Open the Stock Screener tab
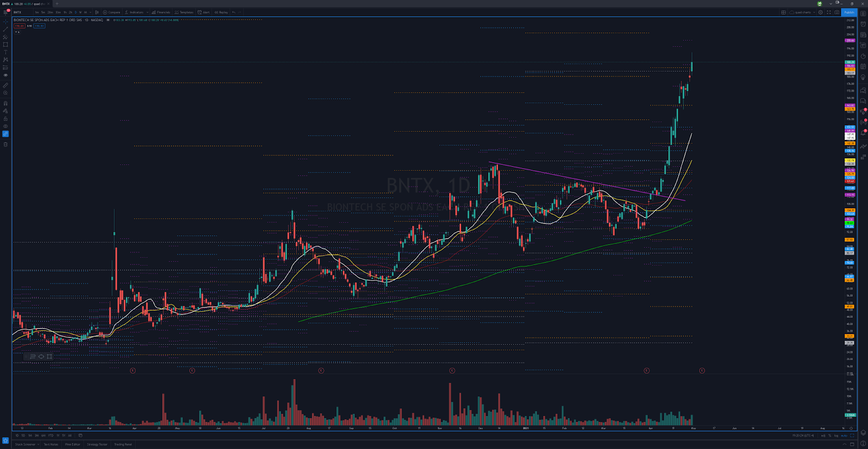Screen dimensions: 868x449 pos(25,444)
